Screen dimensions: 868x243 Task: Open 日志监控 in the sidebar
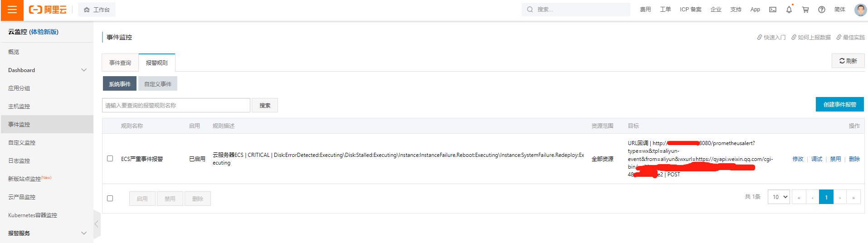click(x=47, y=161)
